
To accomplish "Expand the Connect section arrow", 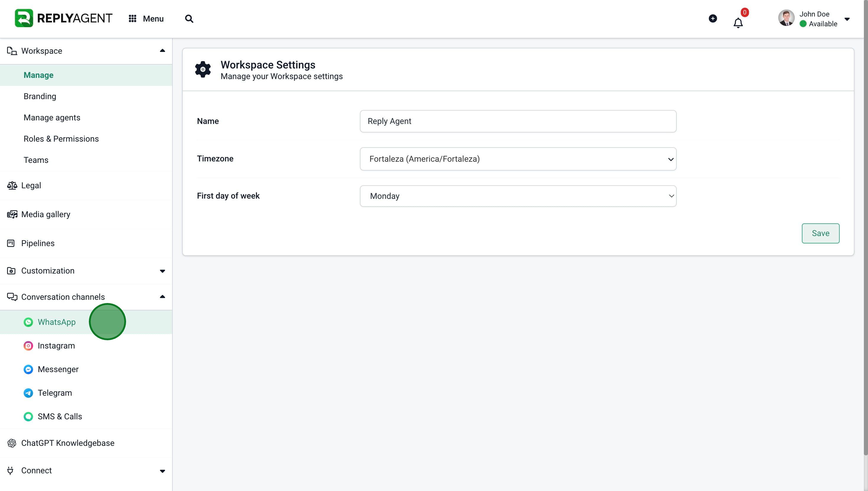I will point(162,471).
